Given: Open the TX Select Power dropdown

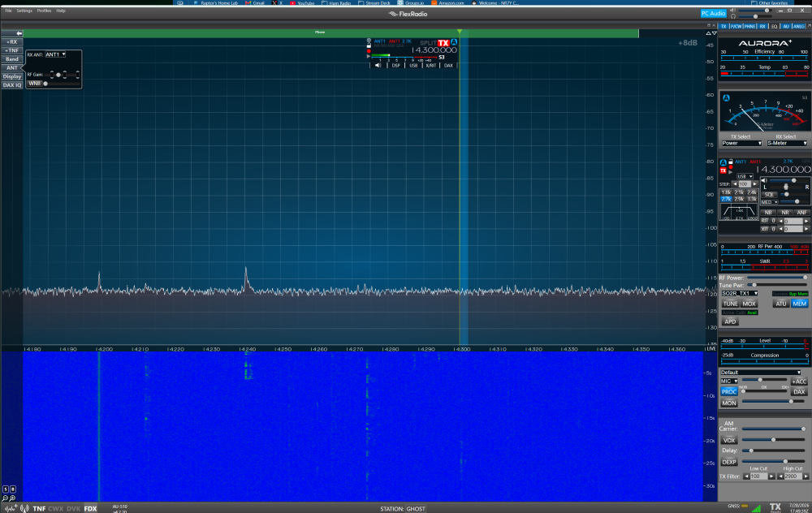Looking at the screenshot, I should (741, 144).
